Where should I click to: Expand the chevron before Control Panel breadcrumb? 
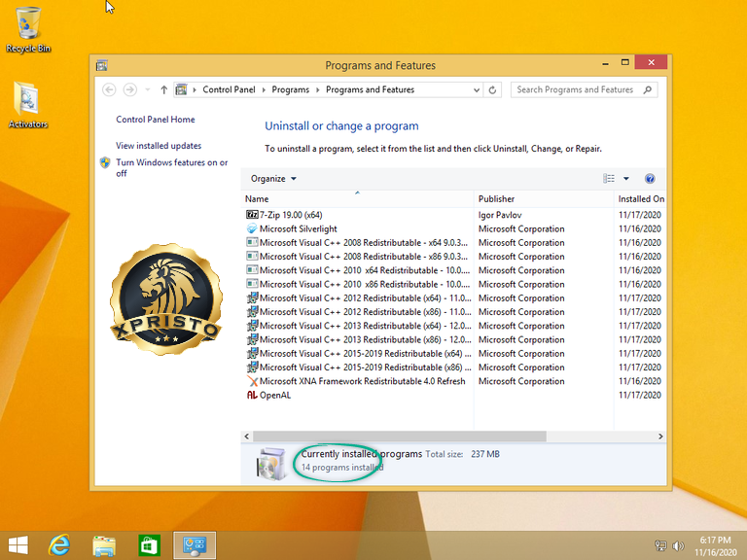(195, 89)
